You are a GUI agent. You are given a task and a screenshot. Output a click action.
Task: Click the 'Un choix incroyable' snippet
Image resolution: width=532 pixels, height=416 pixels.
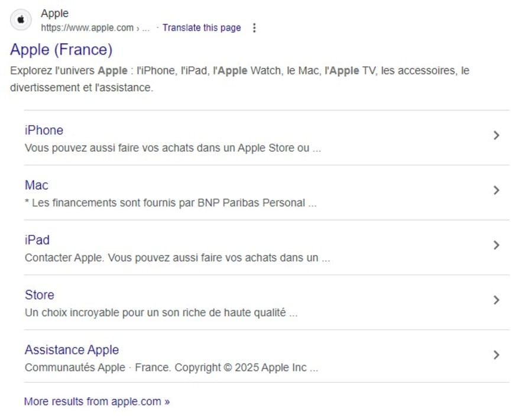[161, 313]
